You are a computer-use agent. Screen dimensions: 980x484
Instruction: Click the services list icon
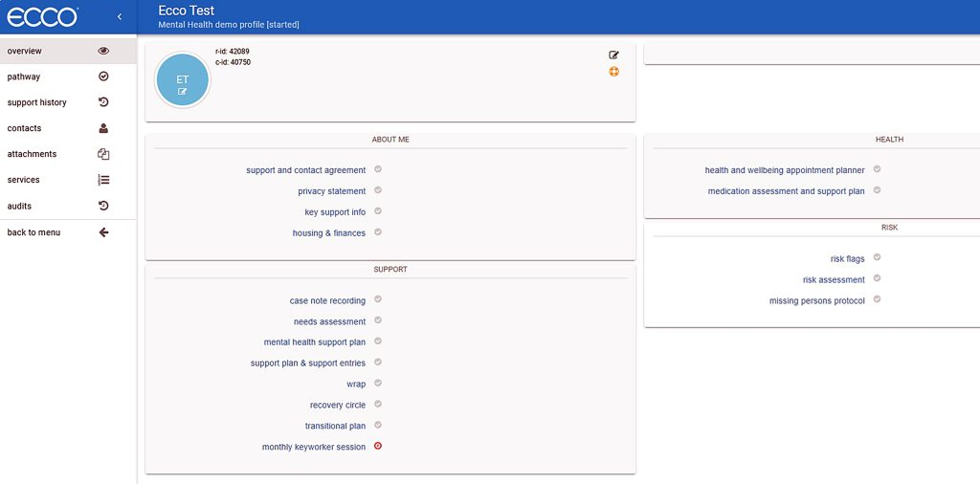[103, 180]
